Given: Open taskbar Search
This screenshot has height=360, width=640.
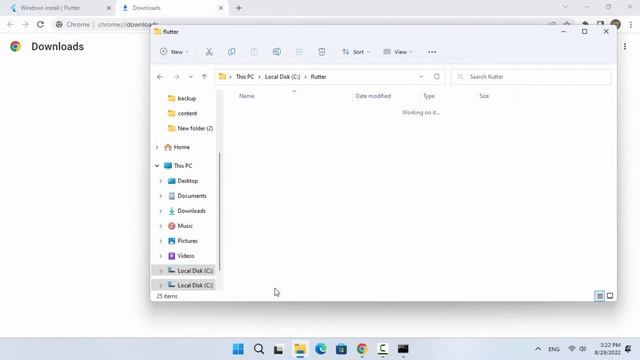Looking at the screenshot, I should (259, 349).
